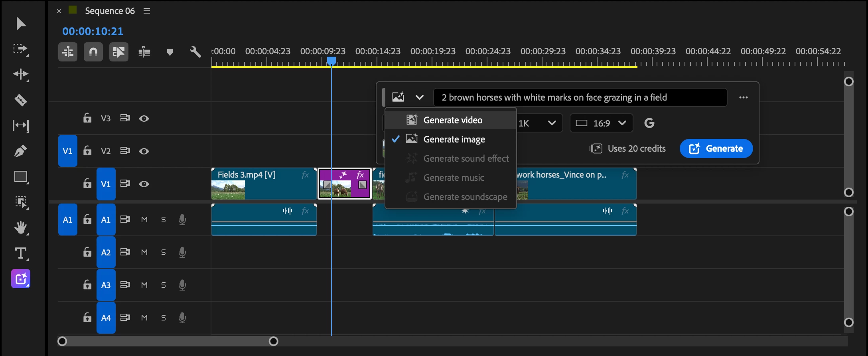Screen dimensions: 868x356
Task: Activate the purple Generative AI tool
Action: click(21, 279)
